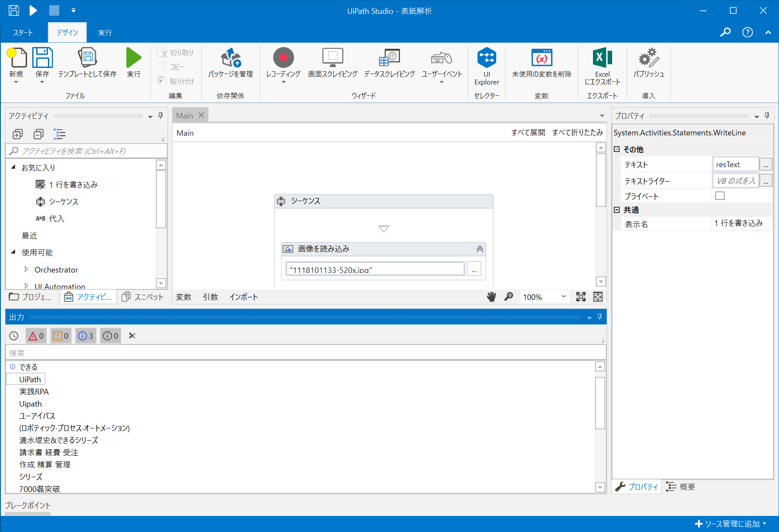
Task: Toggle error messages filter in Output
Action: (36, 336)
